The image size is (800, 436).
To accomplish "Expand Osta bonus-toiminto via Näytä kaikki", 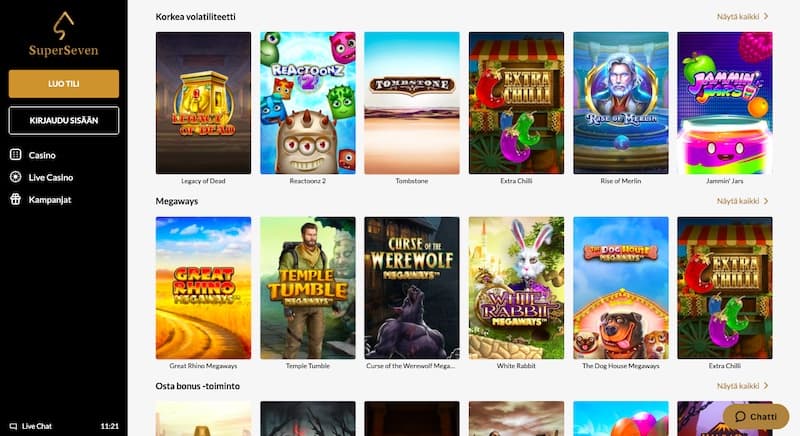I will tap(742, 386).
